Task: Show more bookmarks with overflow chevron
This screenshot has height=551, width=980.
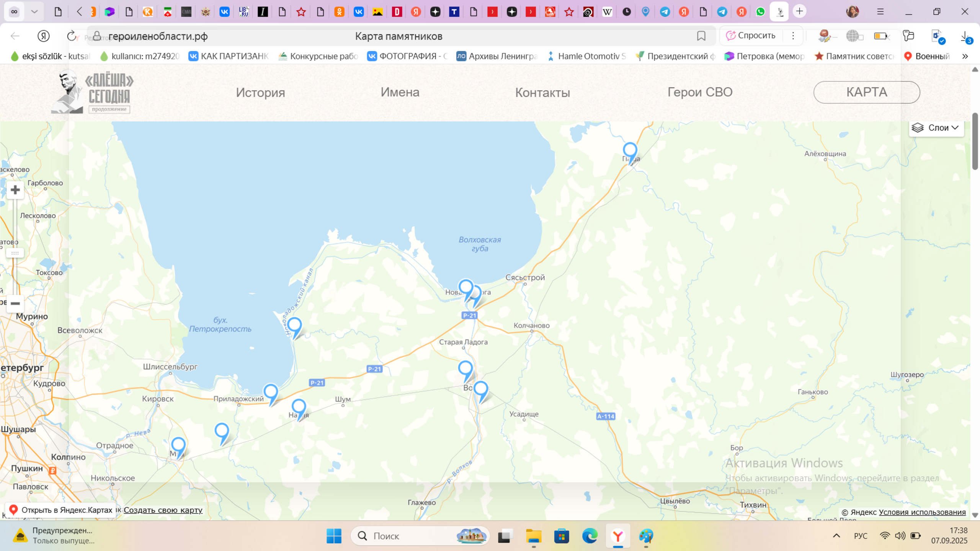Action: pos(965,56)
